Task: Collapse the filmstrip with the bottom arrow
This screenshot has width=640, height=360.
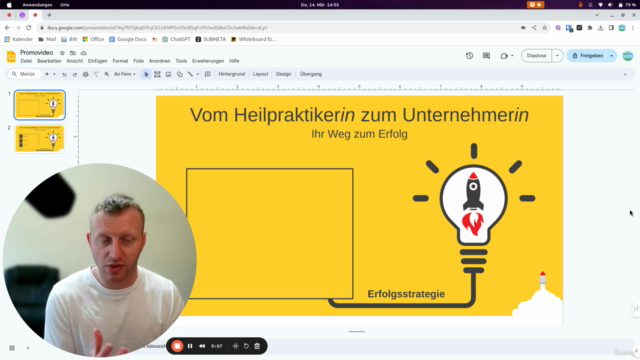Action: click(28, 348)
